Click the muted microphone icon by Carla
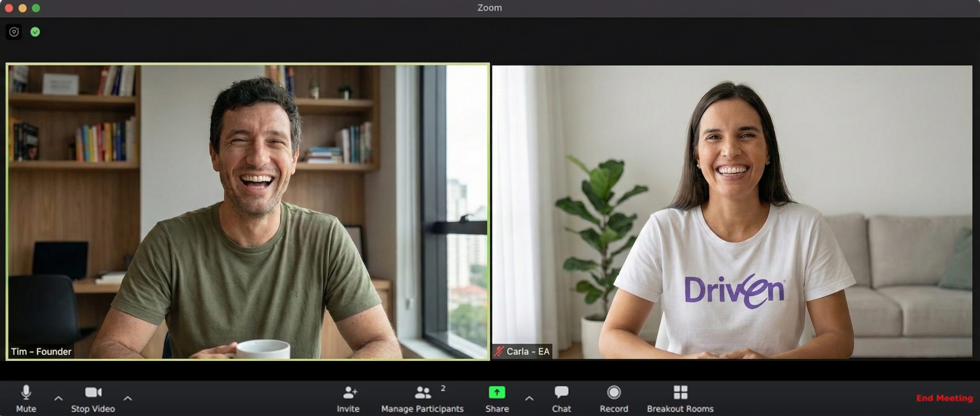Viewport: 980px width, 416px height. click(x=499, y=351)
